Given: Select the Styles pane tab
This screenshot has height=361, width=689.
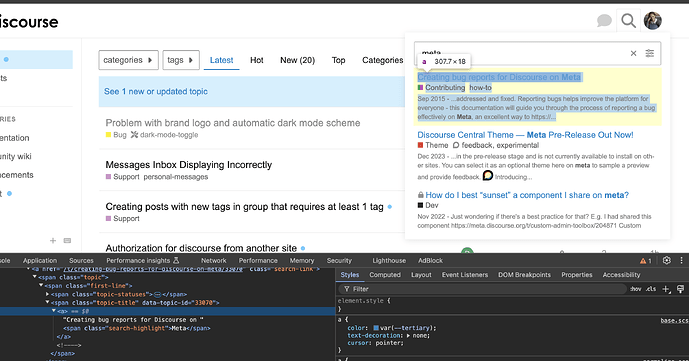Looking at the screenshot, I should pyautogui.click(x=350, y=275).
